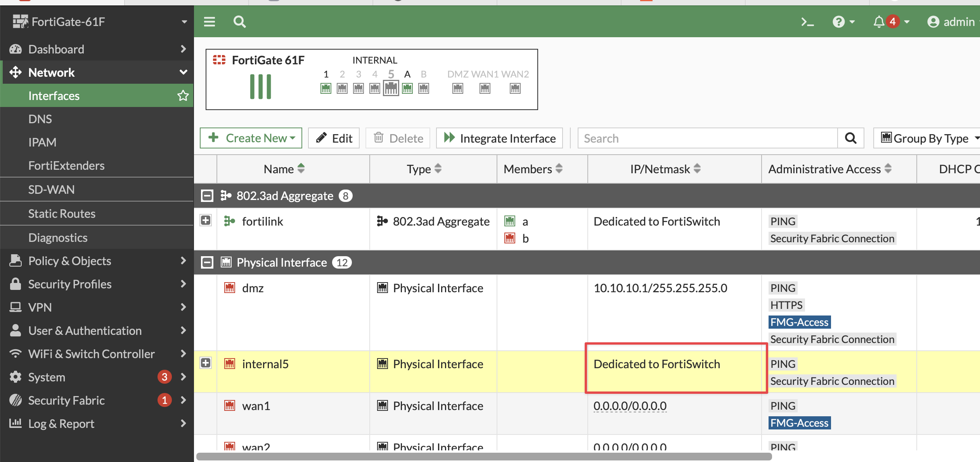Sort by Type column
Image resolution: width=980 pixels, height=462 pixels.
[433, 169]
